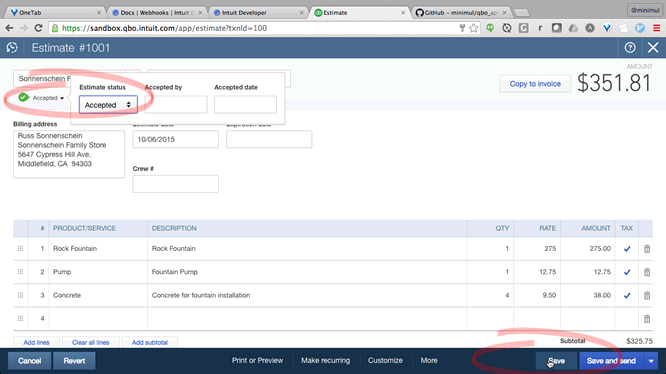Grab the drag handle for Concrete row
The width and height of the screenshot is (666, 374).
(20, 295)
